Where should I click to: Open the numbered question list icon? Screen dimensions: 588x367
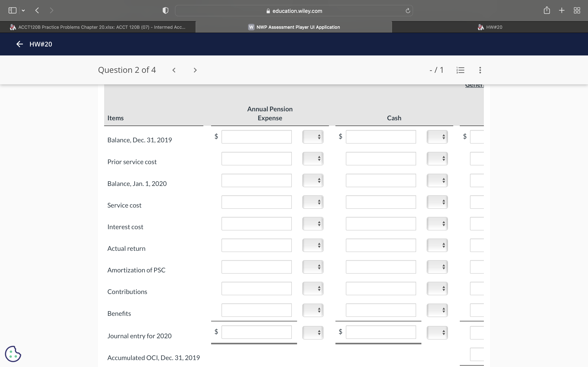pos(460,70)
